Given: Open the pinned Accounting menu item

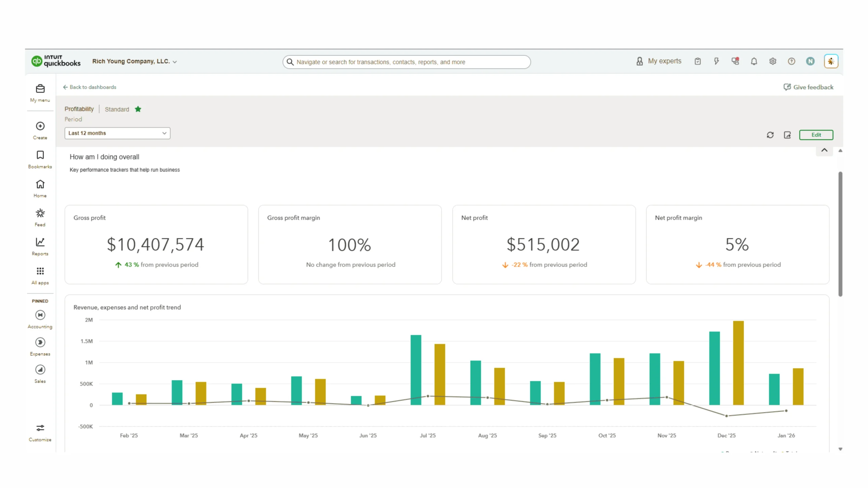Looking at the screenshot, I should tap(40, 315).
